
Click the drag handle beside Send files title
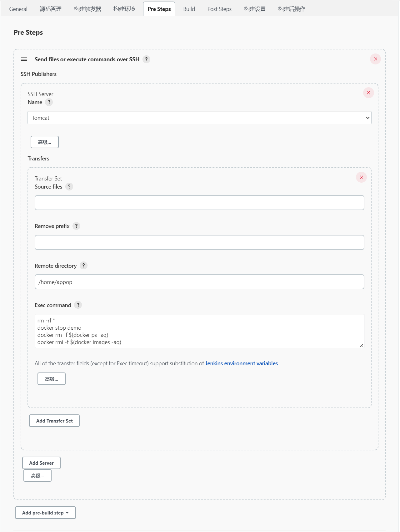(24, 59)
